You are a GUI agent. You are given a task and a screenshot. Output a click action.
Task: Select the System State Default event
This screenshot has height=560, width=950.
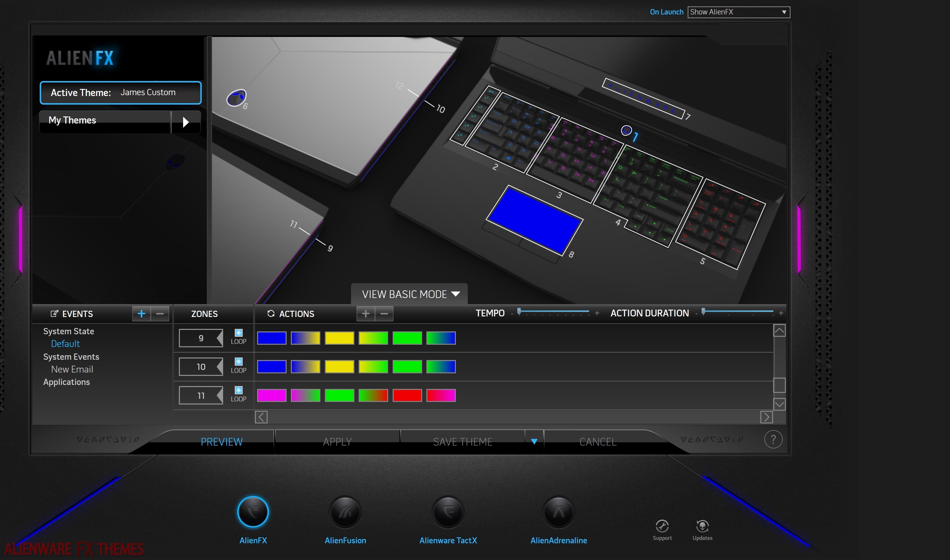(x=64, y=344)
